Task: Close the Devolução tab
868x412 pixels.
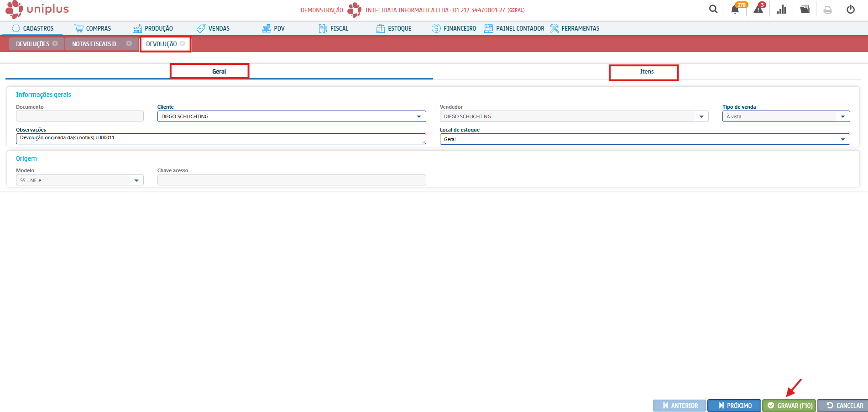Action: [183, 43]
